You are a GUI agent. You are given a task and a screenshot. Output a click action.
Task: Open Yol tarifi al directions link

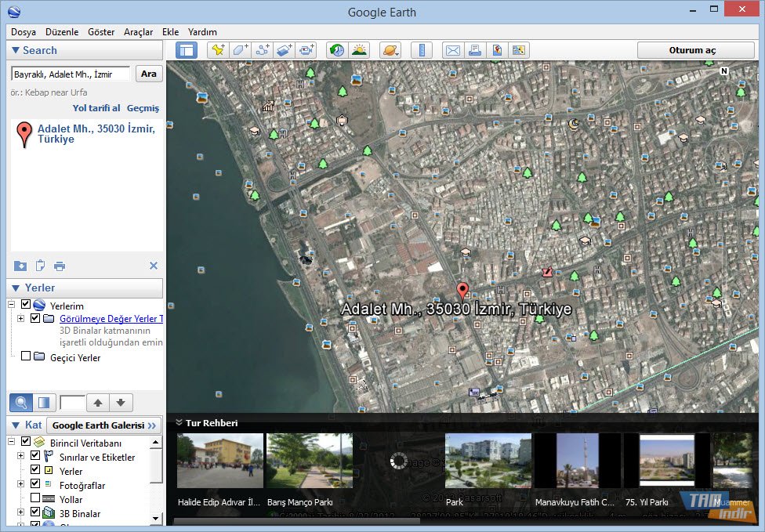(96, 108)
